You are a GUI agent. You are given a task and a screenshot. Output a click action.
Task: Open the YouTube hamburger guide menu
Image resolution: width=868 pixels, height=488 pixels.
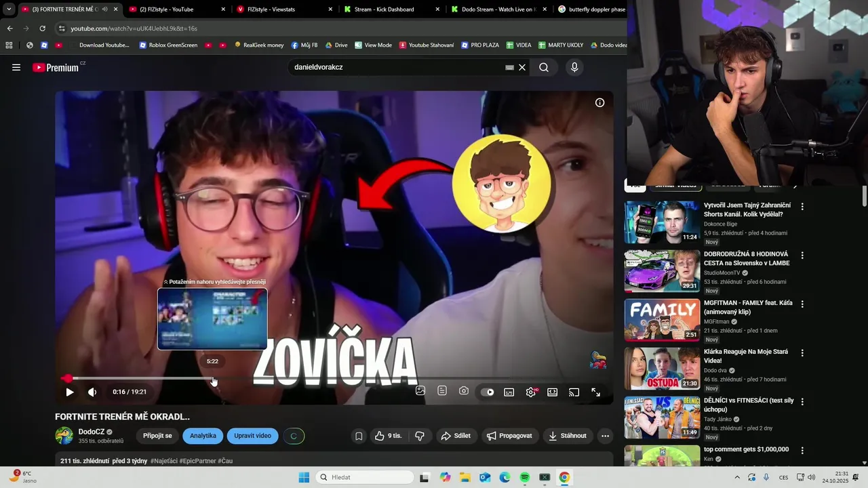point(16,67)
